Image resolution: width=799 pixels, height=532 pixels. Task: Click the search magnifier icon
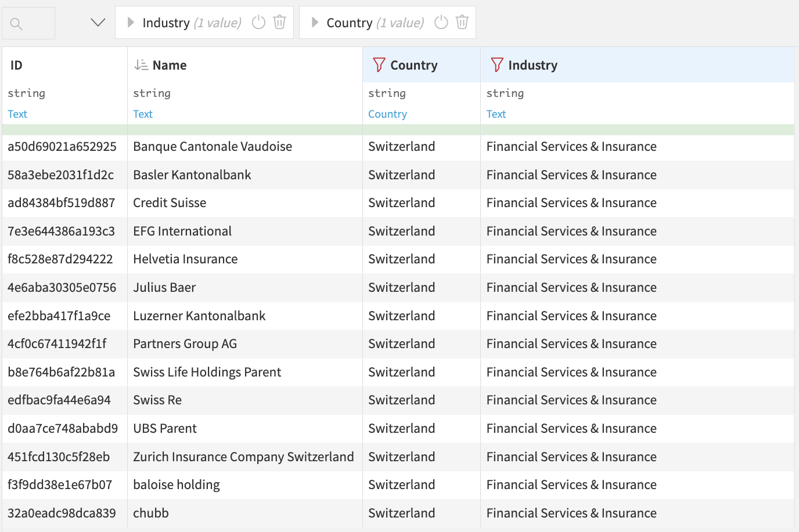point(15,22)
